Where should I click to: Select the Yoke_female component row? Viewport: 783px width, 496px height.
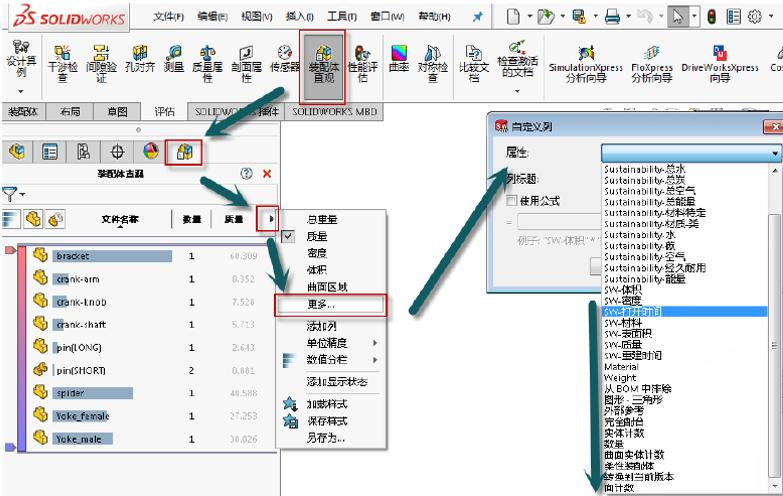tap(147, 415)
